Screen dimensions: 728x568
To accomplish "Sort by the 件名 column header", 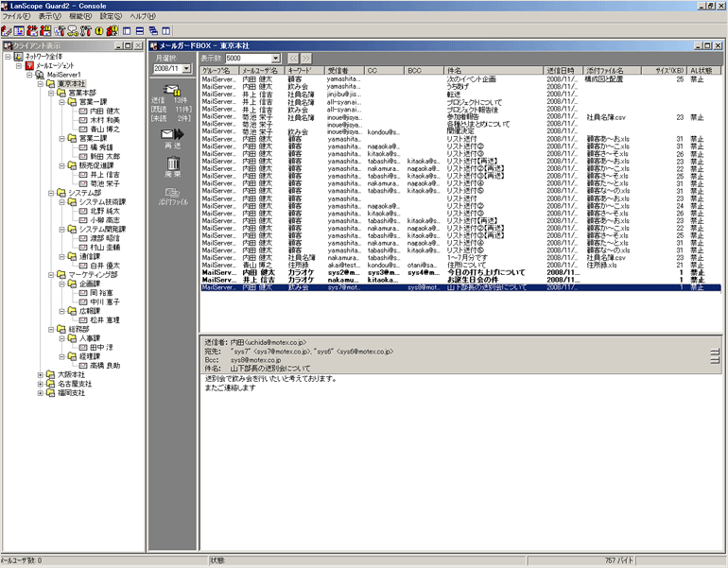I will (494, 71).
